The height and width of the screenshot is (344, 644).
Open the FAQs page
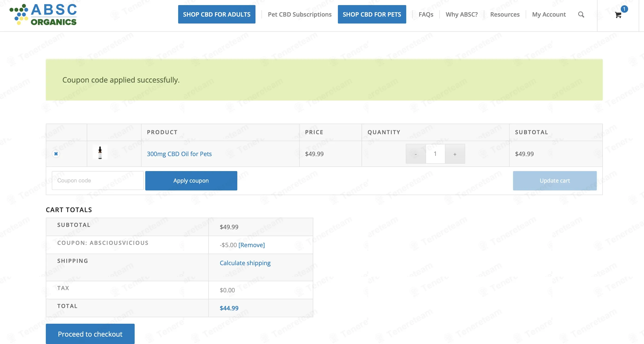pos(426,14)
